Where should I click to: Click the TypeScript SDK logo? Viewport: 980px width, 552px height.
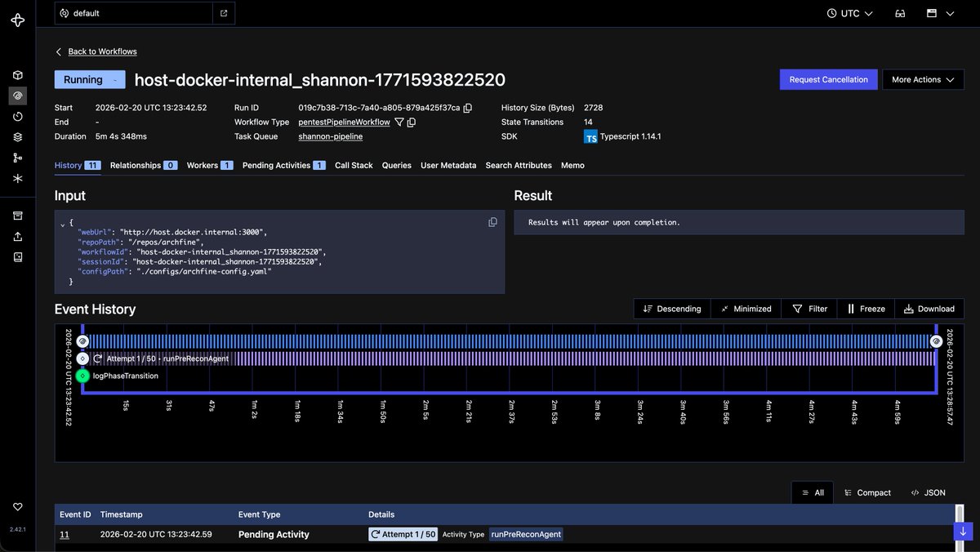coord(590,136)
